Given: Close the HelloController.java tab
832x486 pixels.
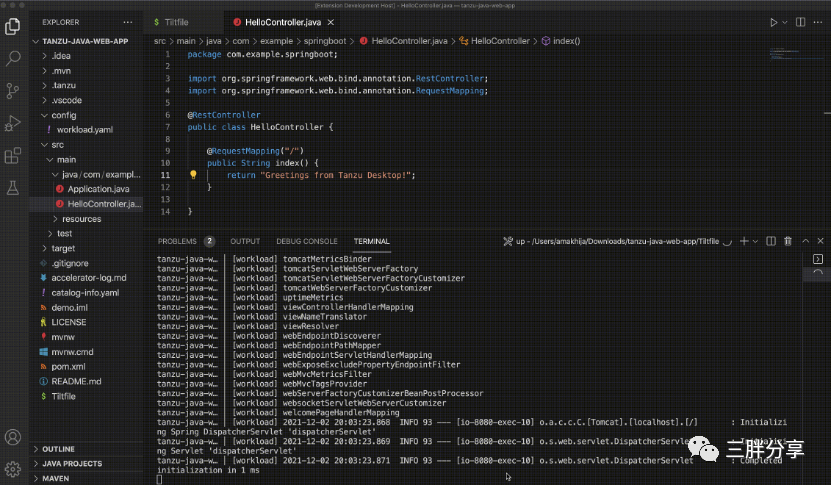Looking at the screenshot, I should (331, 22).
